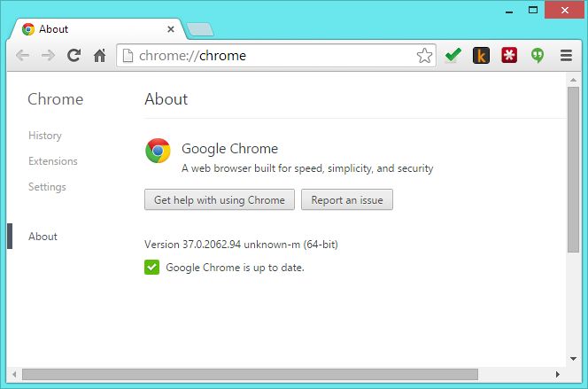Bookmark this page with the star
The height and width of the screenshot is (389, 588).
(424, 56)
